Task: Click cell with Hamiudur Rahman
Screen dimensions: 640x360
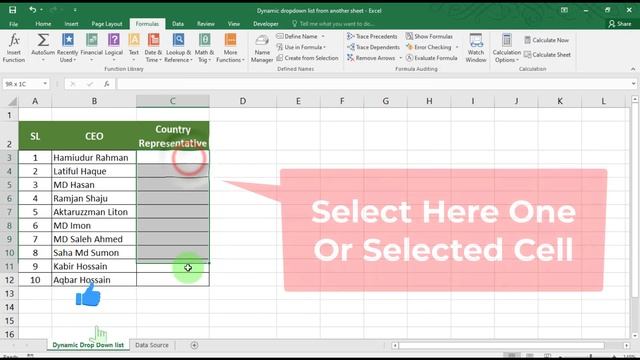Action: [94, 158]
